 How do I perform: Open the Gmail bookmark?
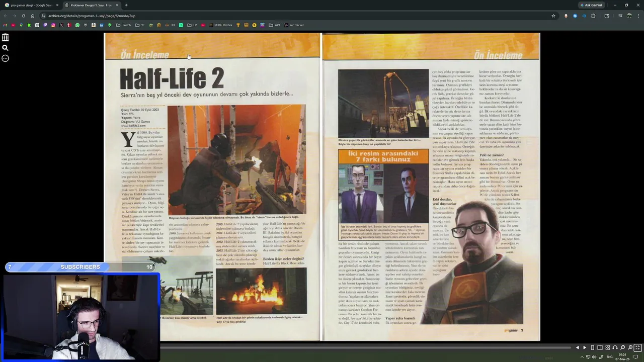pos(5,25)
